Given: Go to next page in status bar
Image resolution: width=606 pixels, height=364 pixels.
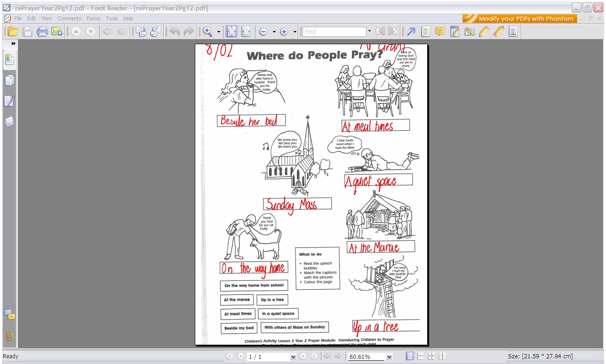Looking at the screenshot, I should click(x=303, y=356).
